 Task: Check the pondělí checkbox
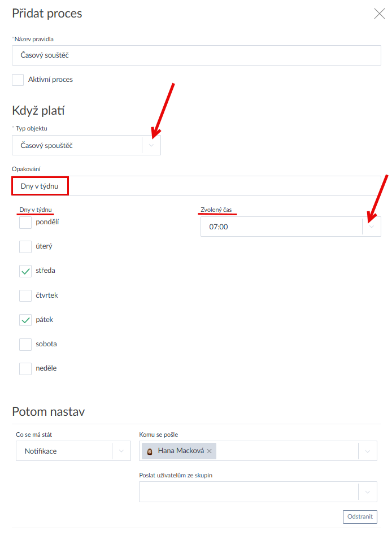25,222
